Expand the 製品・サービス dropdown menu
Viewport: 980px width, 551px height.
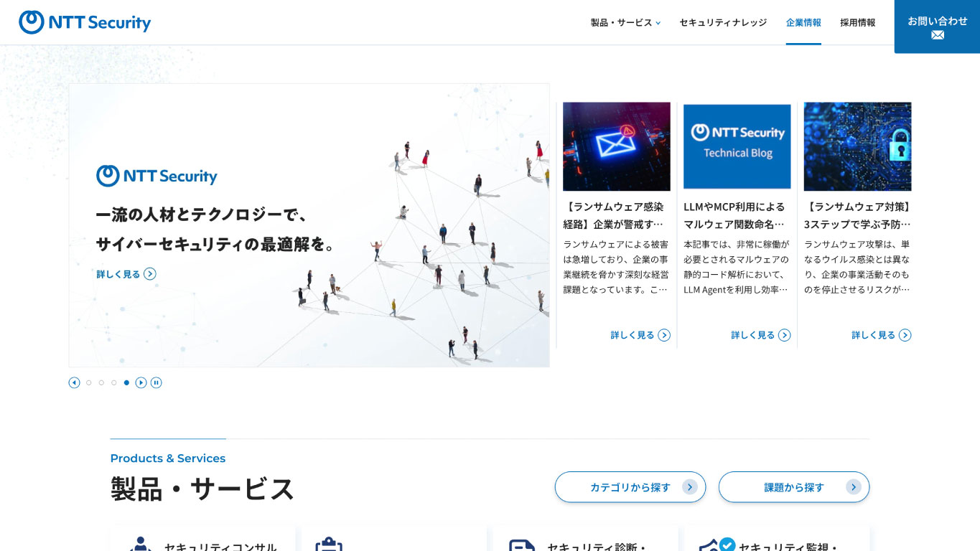[625, 22]
